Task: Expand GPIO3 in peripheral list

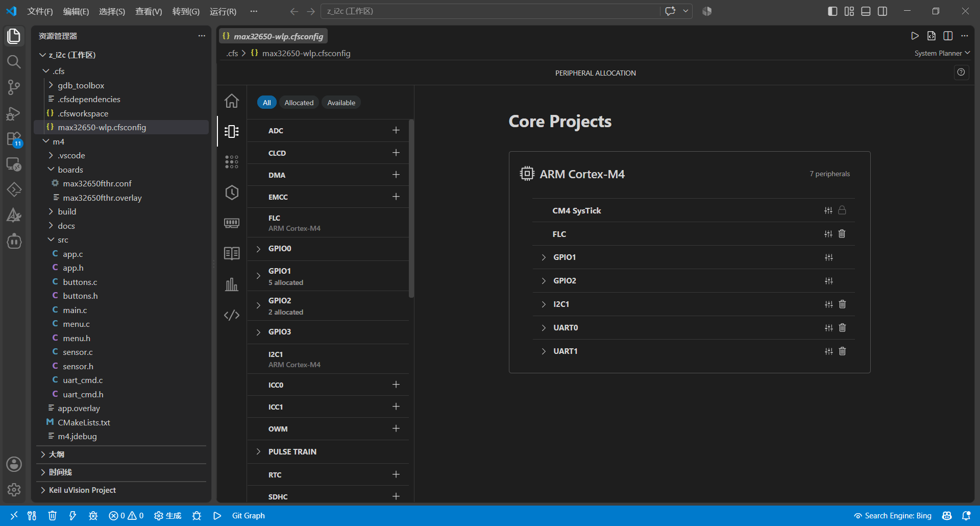Action: point(258,332)
